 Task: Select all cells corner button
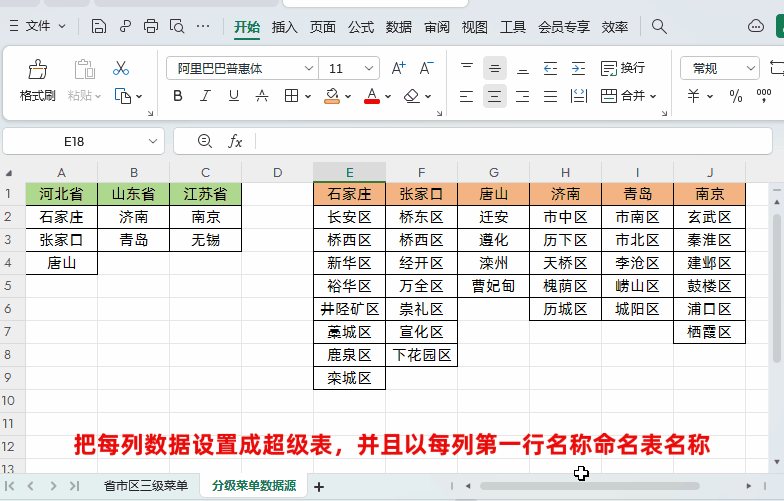pos(8,173)
